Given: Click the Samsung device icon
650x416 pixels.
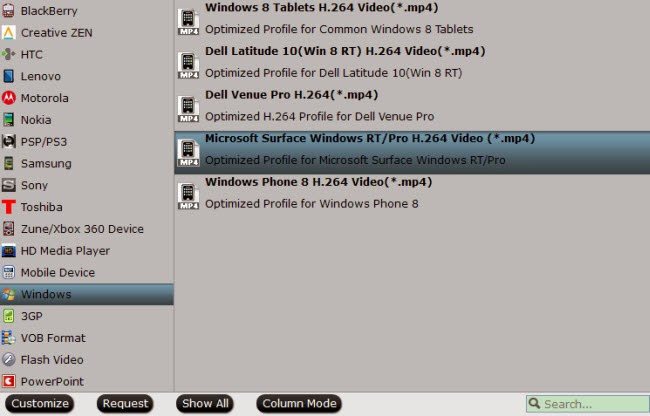Looking at the screenshot, I should tap(8, 163).
